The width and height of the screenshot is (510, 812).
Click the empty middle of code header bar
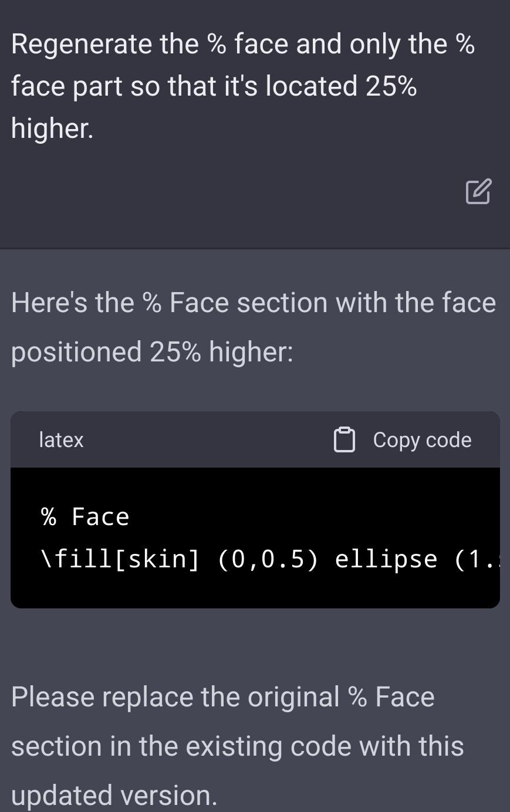coord(205,440)
